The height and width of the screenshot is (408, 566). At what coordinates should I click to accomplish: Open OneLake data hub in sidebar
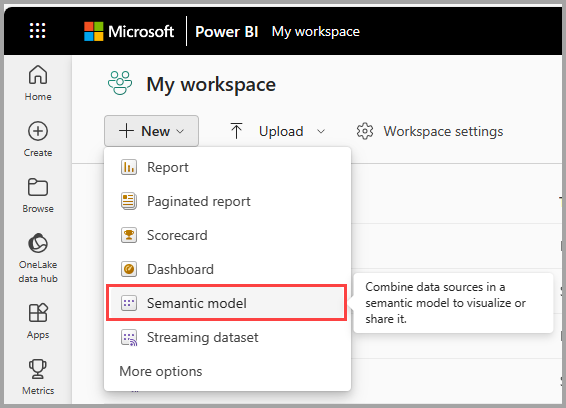(38, 259)
